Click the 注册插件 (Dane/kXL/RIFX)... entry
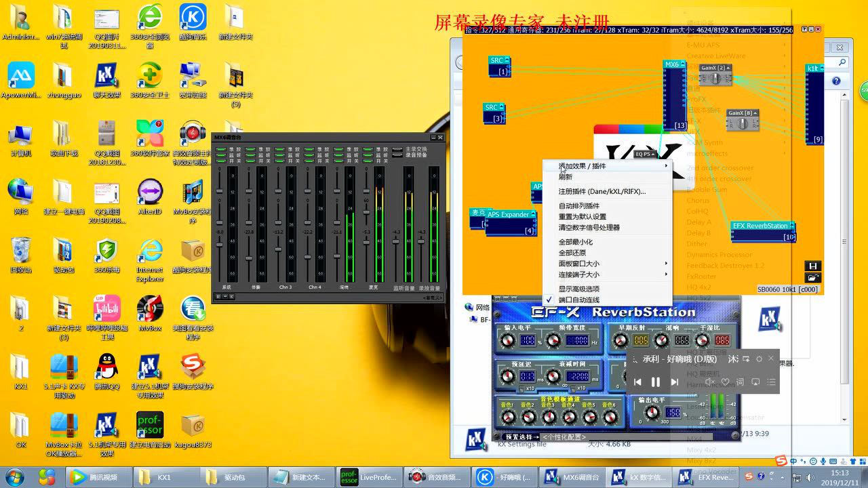The image size is (868, 488). point(602,192)
